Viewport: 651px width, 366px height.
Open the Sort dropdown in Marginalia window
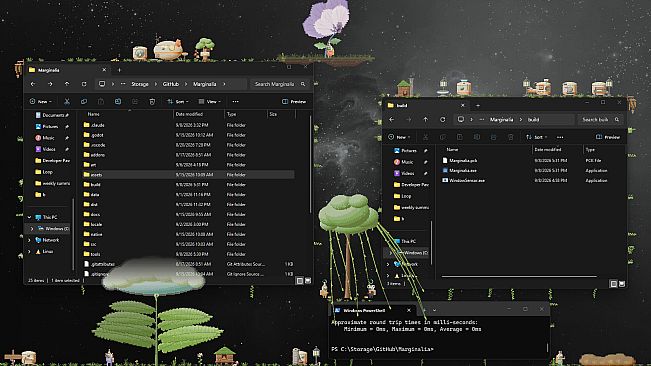(x=178, y=101)
